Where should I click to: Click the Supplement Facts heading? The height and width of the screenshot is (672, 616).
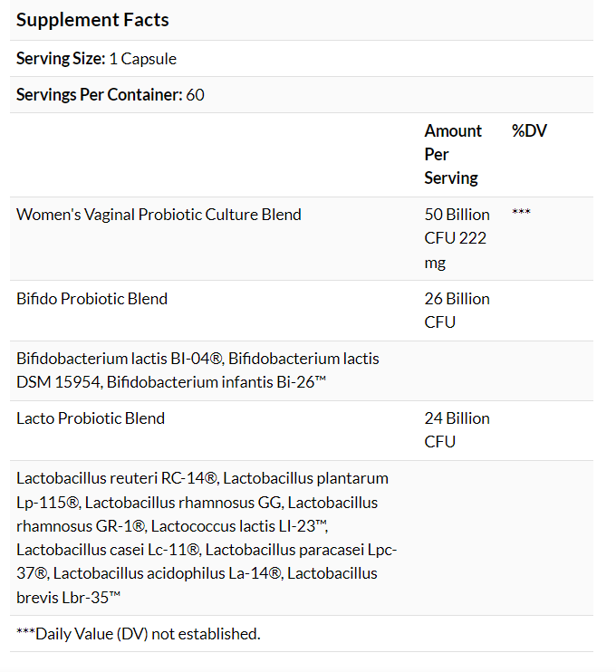tap(92, 20)
